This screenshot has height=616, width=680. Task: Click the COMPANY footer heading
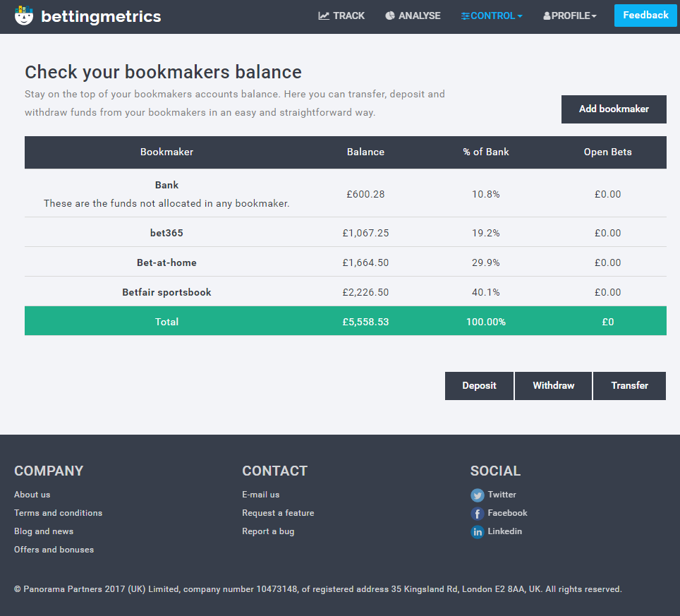pyautogui.click(x=49, y=471)
